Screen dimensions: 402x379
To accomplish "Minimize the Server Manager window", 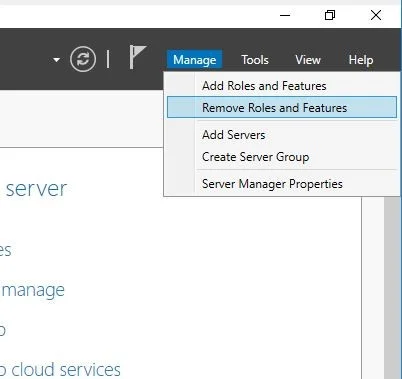I will (285, 15).
